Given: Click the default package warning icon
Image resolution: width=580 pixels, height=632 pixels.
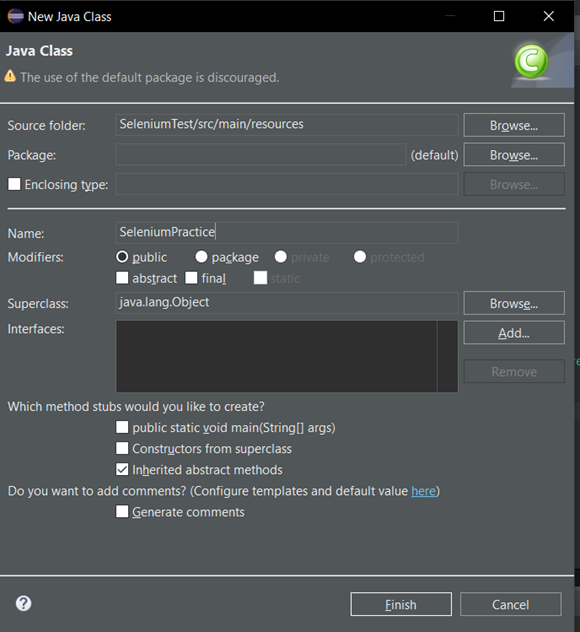Looking at the screenshot, I should pyautogui.click(x=10, y=76).
